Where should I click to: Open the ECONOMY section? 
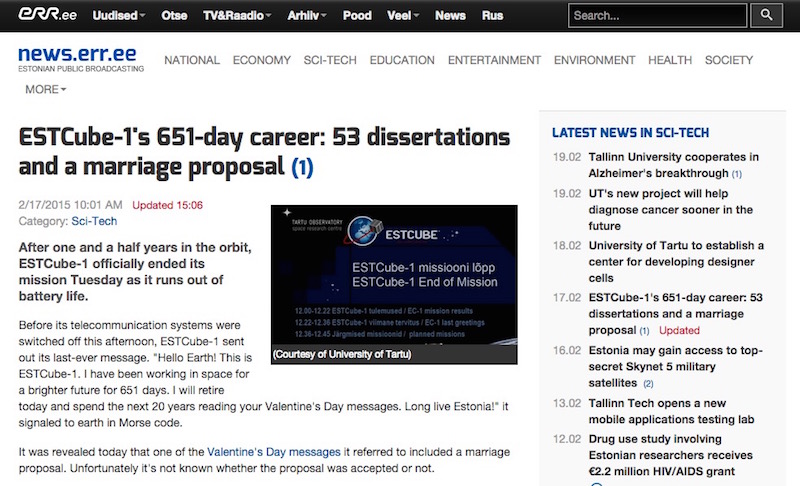262,60
